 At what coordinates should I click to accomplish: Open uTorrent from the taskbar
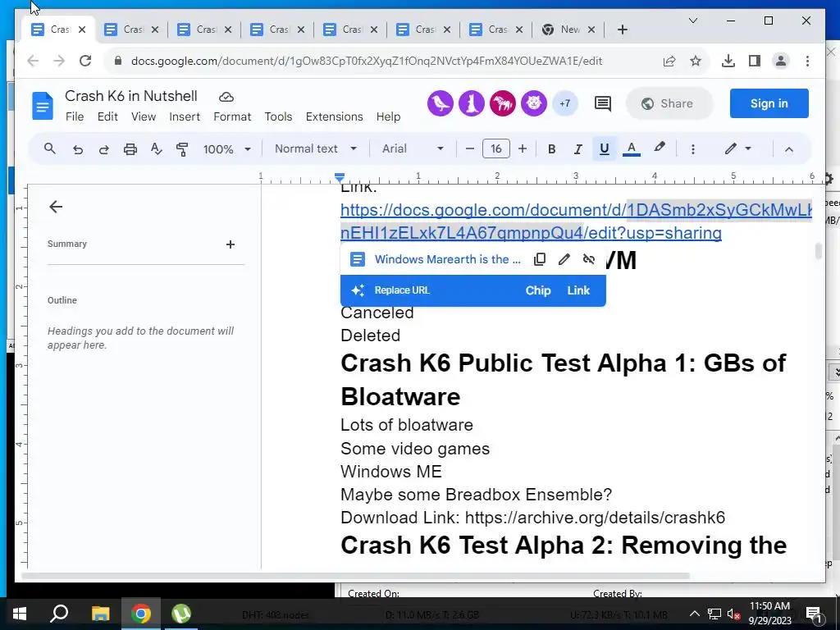(x=181, y=614)
